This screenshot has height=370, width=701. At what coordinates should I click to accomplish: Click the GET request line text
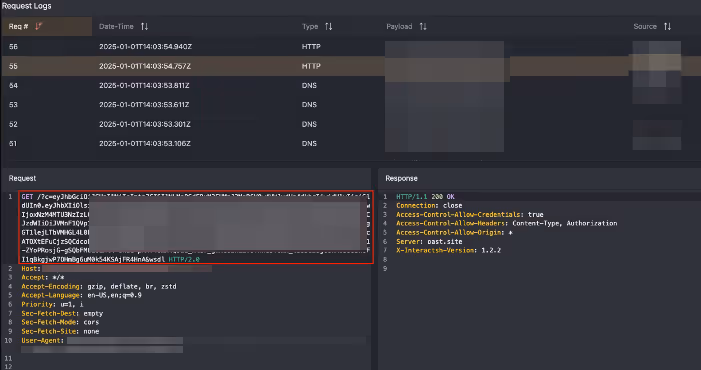[x=196, y=228]
